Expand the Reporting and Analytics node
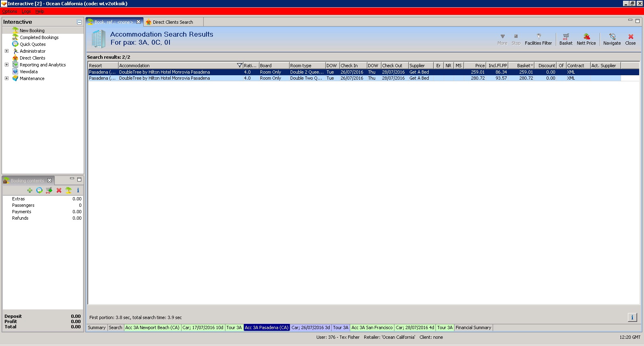Viewport: 644px width, 346px height. (x=6, y=65)
